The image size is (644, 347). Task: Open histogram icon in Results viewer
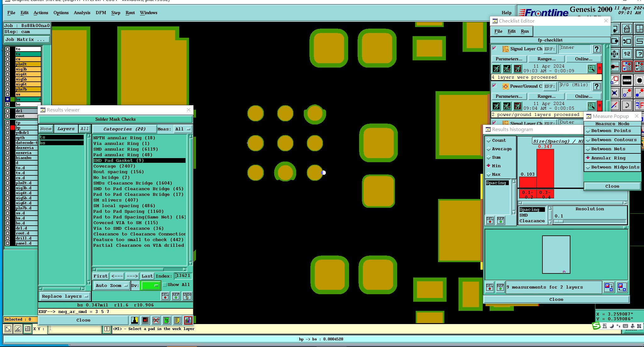pyautogui.click(x=188, y=320)
